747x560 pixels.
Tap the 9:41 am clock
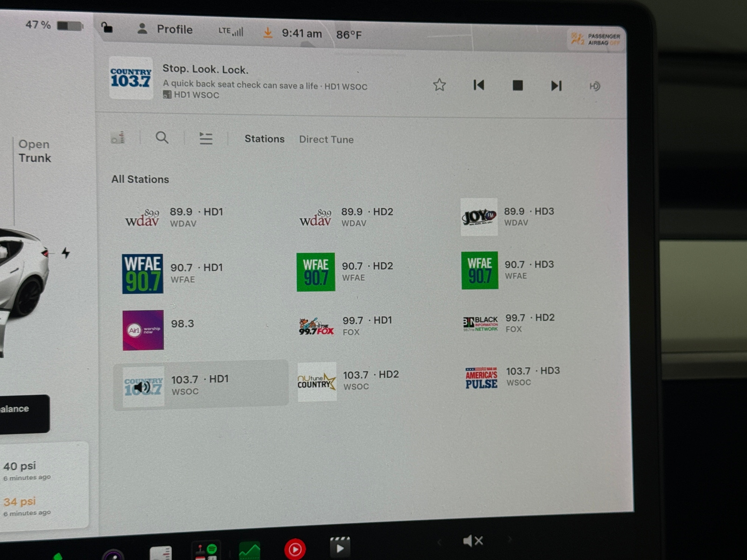click(x=302, y=34)
